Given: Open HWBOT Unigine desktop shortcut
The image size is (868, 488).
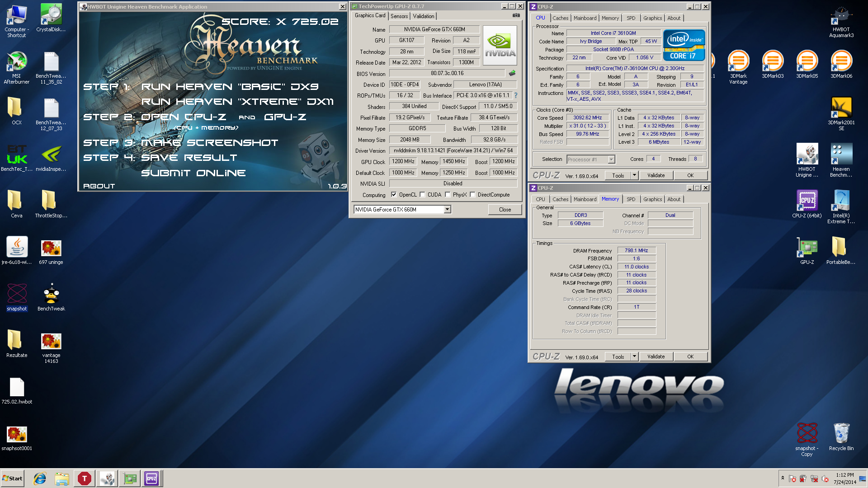Looking at the screenshot, I should click(807, 160).
